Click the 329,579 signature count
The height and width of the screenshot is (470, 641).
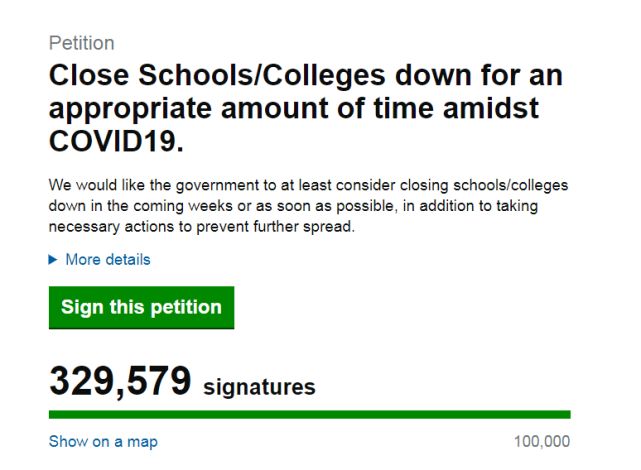120,382
